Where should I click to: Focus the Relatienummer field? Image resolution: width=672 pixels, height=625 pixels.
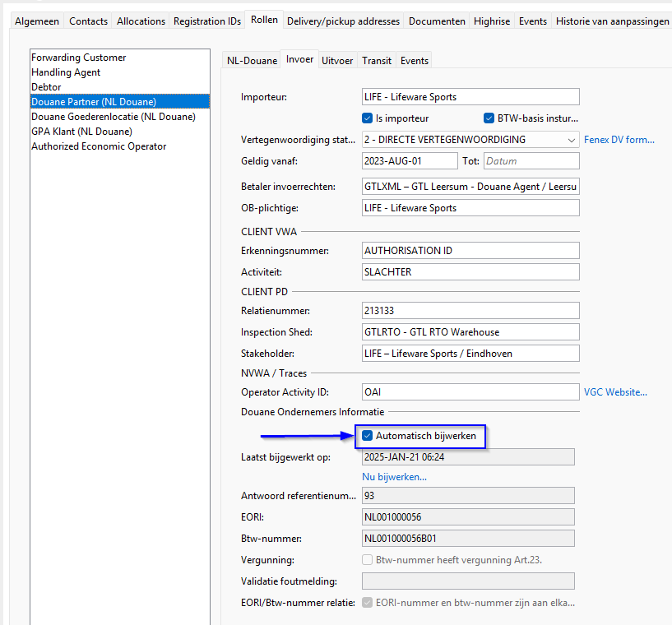(x=470, y=311)
